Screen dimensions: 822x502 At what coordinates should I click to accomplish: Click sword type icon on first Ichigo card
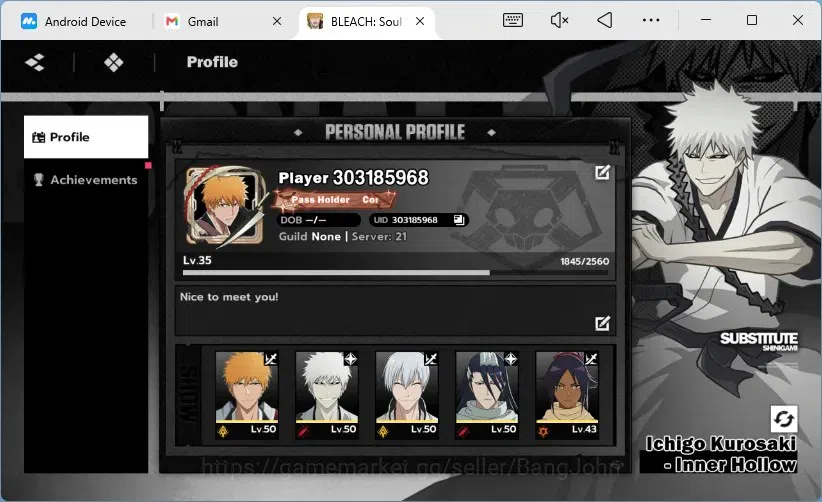(x=271, y=359)
